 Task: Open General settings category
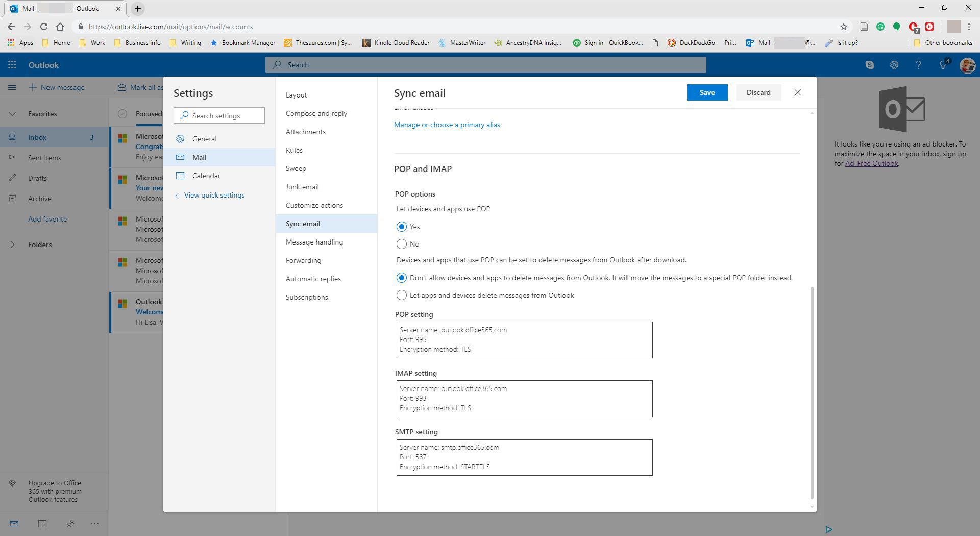pos(219,139)
